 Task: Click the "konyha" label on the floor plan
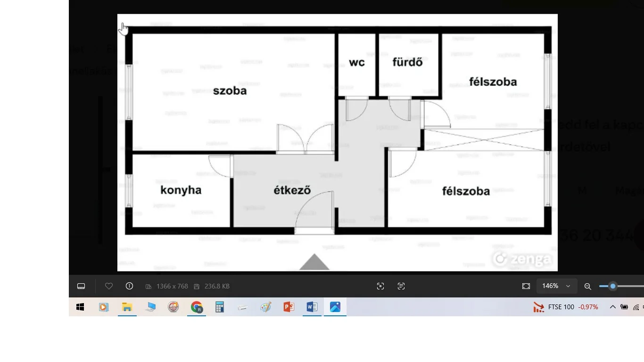coord(181,190)
